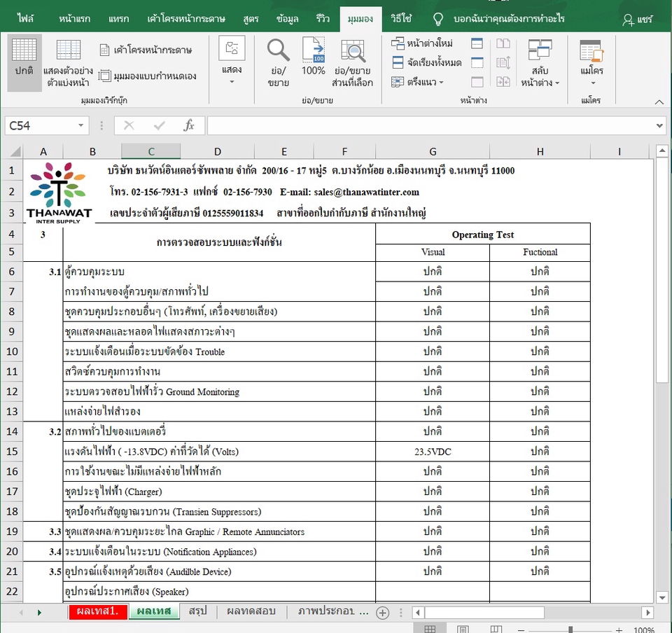The image size is (672, 633).
Task: Click the Hide window icon
Action: (x=477, y=62)
